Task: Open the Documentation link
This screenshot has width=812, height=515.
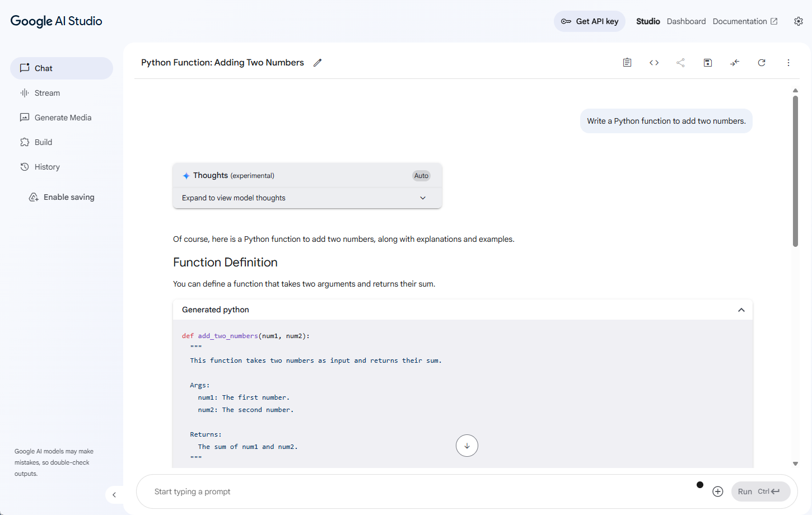Action: click(745, 21)
